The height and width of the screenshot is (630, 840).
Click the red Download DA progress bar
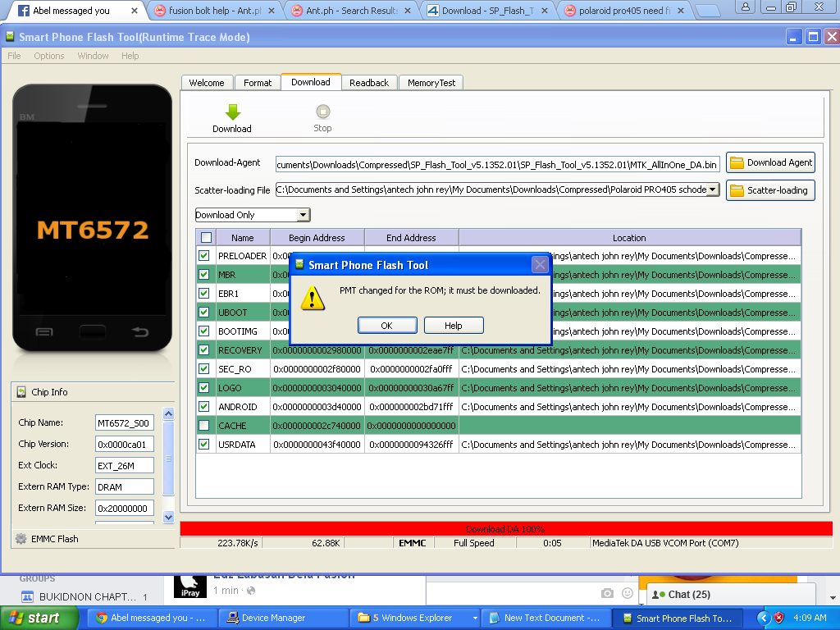point(505,529)
